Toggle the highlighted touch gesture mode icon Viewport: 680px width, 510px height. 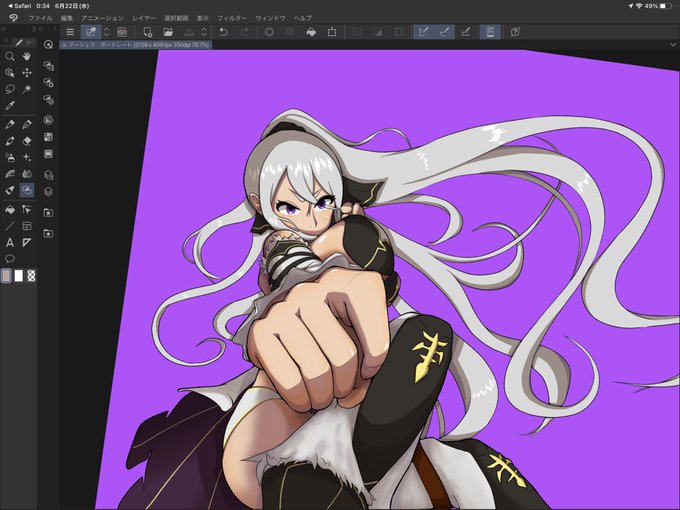91,32
